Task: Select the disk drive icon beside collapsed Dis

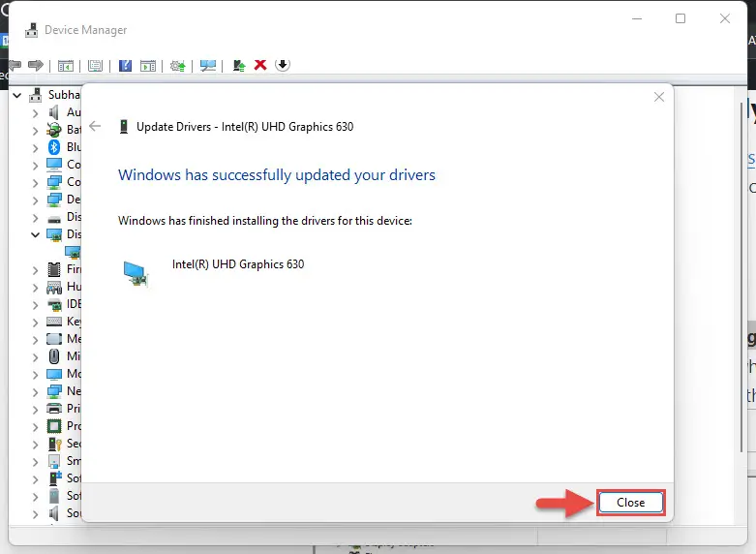Action: (x=54, y=219)
